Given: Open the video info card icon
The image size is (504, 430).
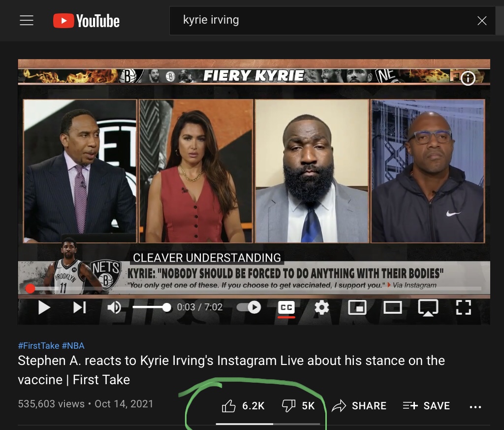Looking at the screenshot, I should 468,78.
